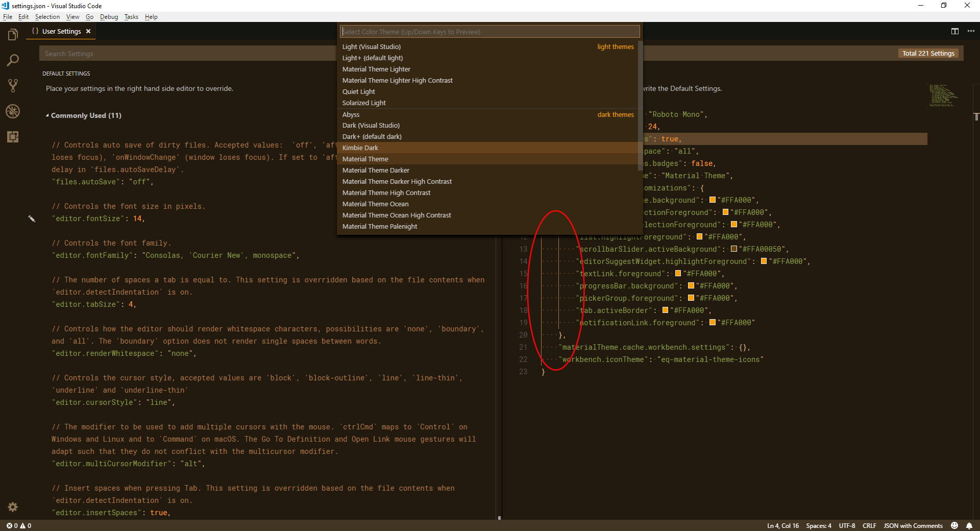Select the Material Theme Ocean entry
The height and width of the screenshot is (531, 980).
[487, 204]
